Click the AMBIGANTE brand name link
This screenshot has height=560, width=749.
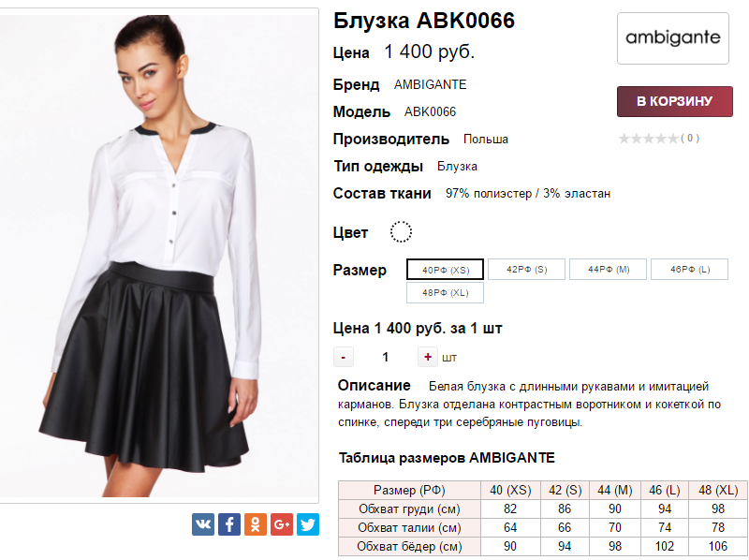430,84
